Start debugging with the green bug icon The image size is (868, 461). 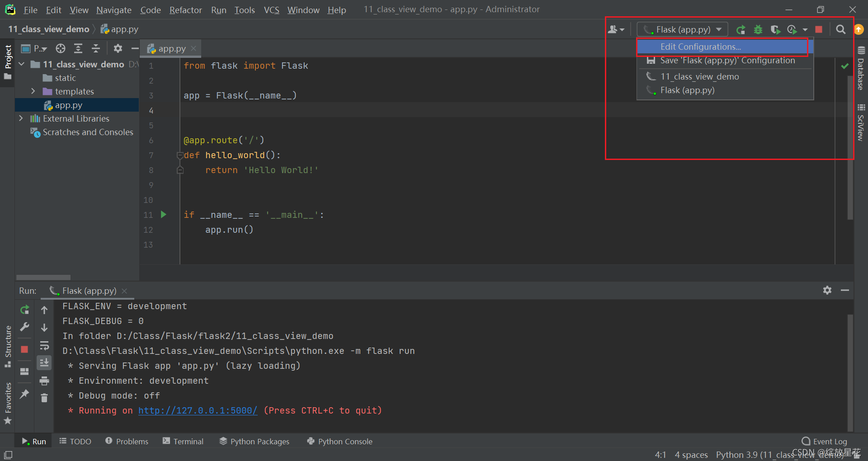pos(758,30)
